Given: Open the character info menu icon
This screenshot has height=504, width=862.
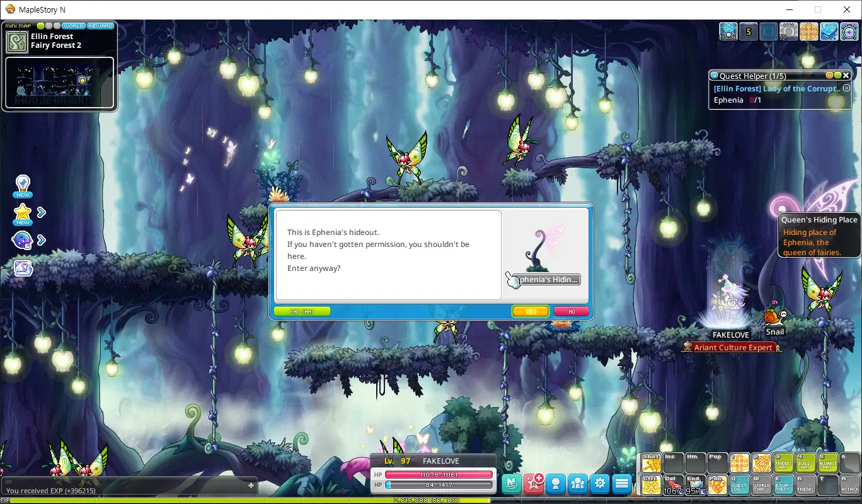Looking at the screenshot, I should [556, 483].
